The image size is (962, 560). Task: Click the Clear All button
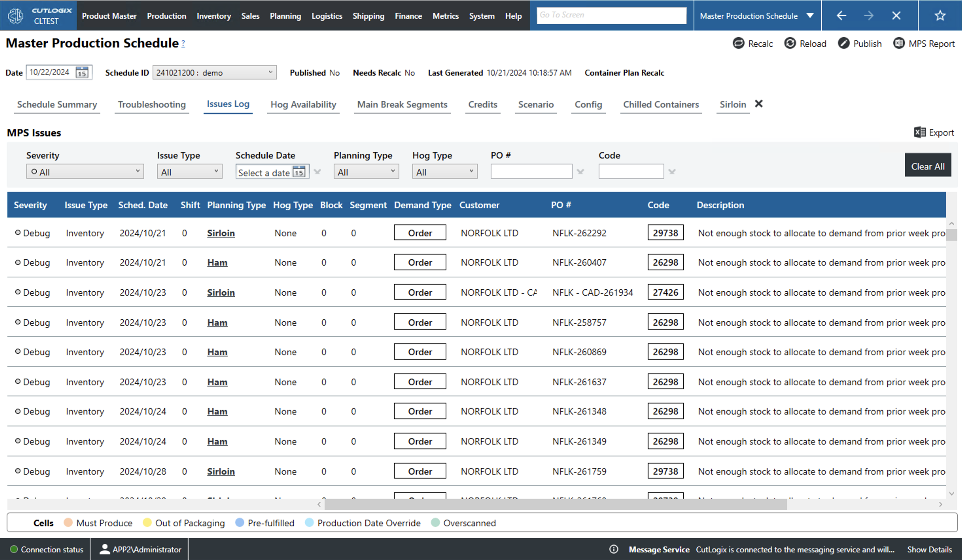click(x=928, y=165)
